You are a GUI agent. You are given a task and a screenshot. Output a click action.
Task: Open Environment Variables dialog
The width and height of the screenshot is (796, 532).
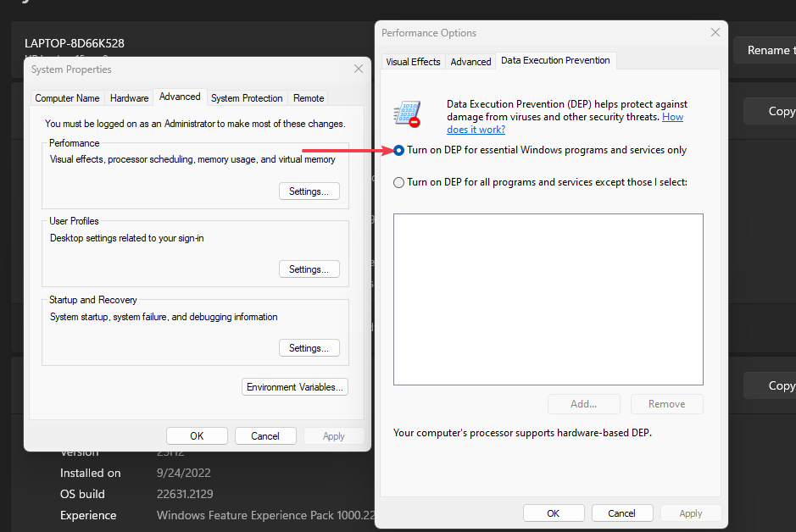coord(295,387)
